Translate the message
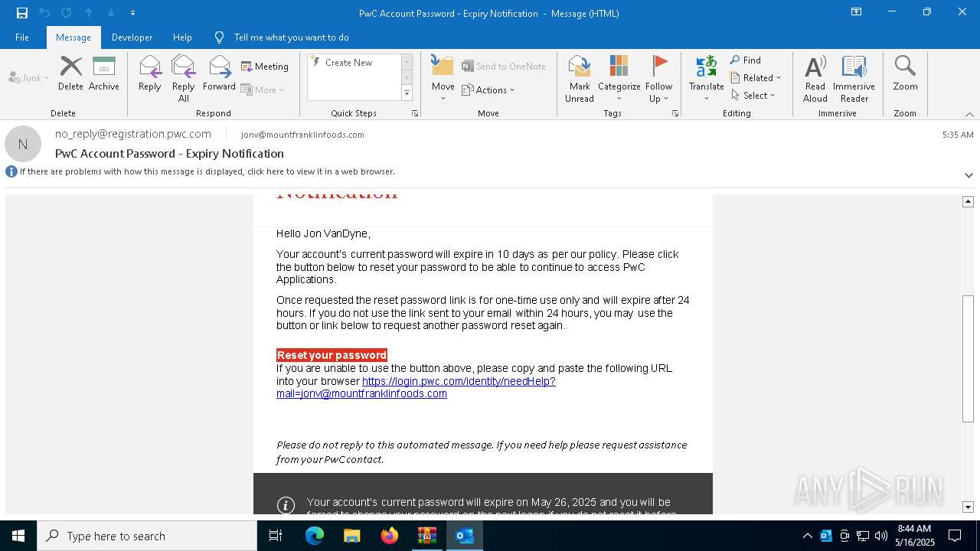This screenshot has height=551, width=980. coord(706,78)
